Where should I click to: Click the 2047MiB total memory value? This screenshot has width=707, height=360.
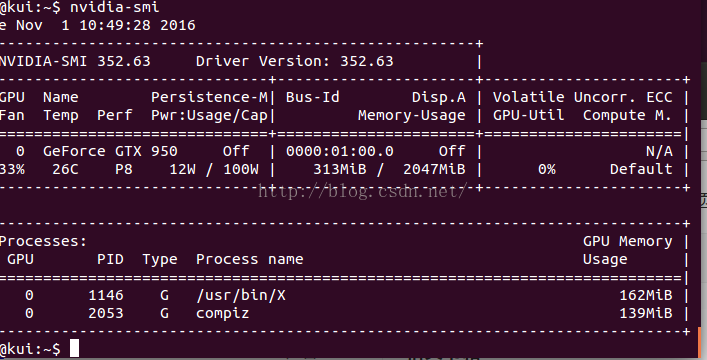pos(434,169)
